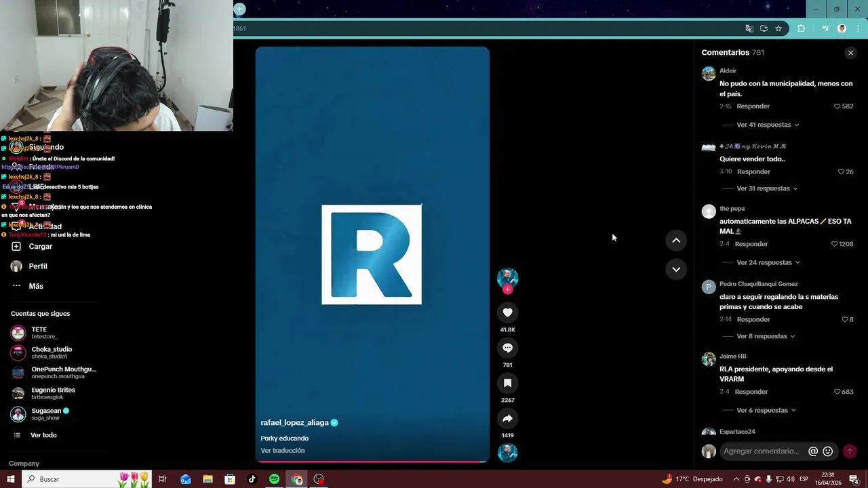This screenshot has width=868, height=488.
Task: Click the Company footer heading
Action: click(x=24, y=464)
